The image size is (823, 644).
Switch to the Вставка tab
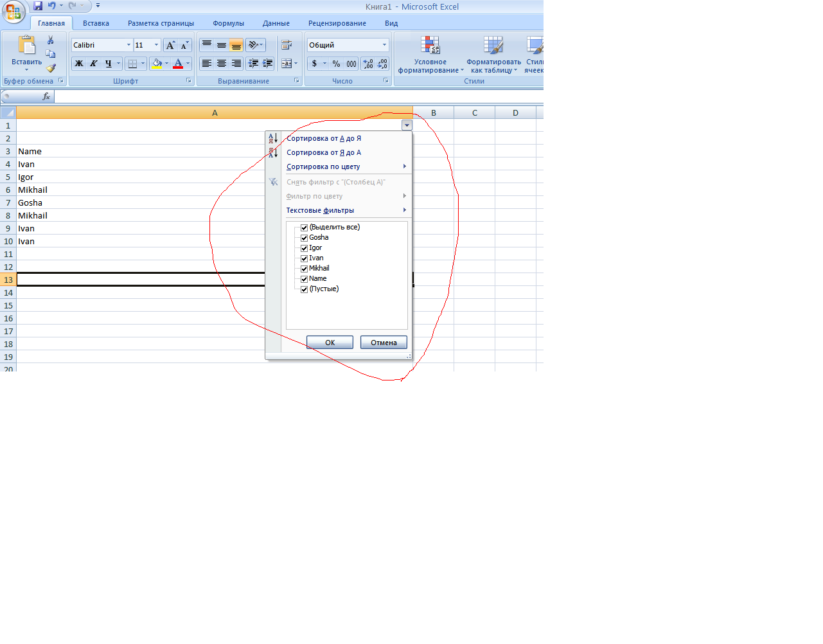tap(96, 23)
